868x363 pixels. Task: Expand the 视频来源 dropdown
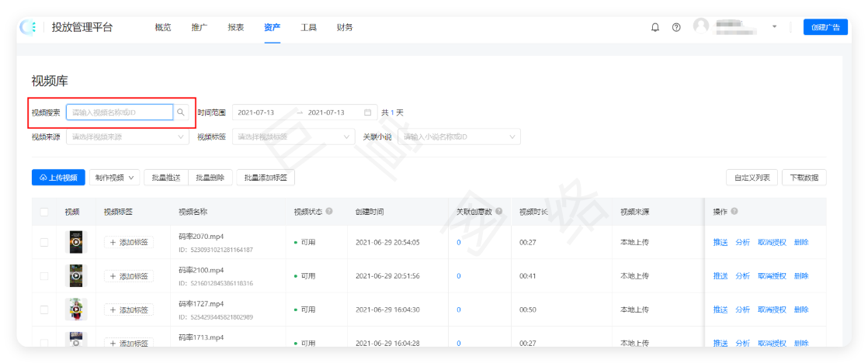[x=127, y=137]
